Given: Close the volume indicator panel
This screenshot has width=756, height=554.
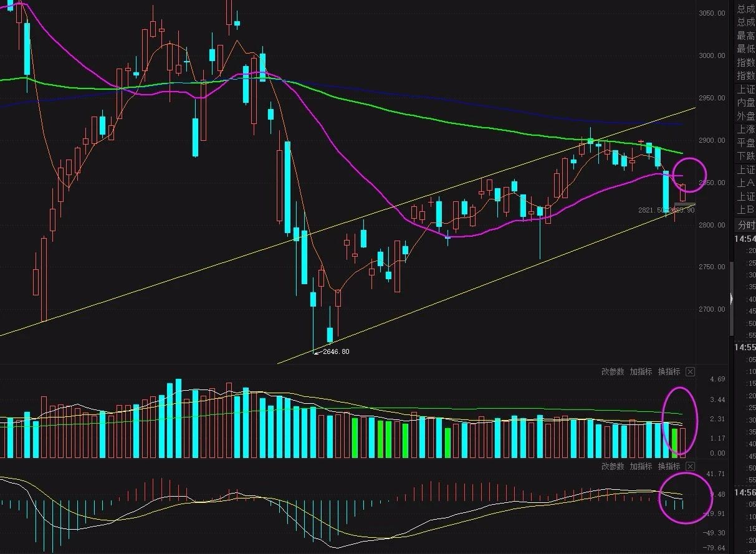Looking at the screenshot, I should [x=690, y=372].
